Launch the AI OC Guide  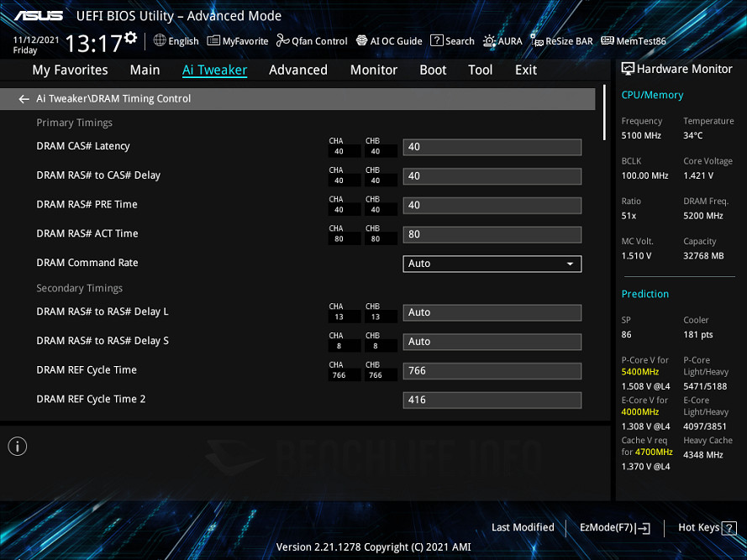pos(388,40)
